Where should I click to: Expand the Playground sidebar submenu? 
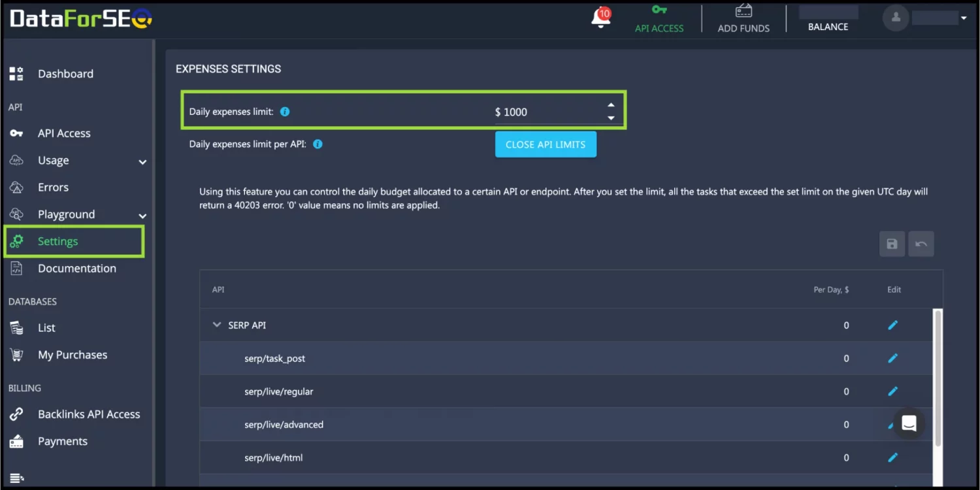[x=142, y=216]
